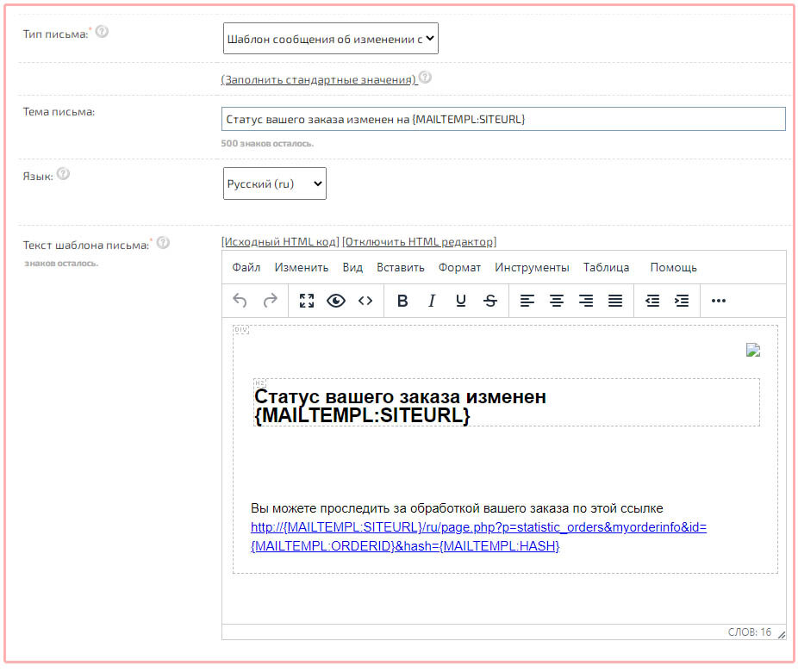Toggle Italic formatting
This screenshot has width=798, height=672.
click(432, 301)
